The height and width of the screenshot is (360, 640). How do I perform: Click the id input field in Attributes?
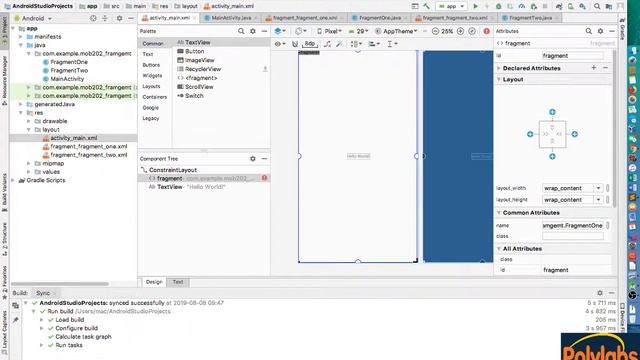(x=573, y=56)
